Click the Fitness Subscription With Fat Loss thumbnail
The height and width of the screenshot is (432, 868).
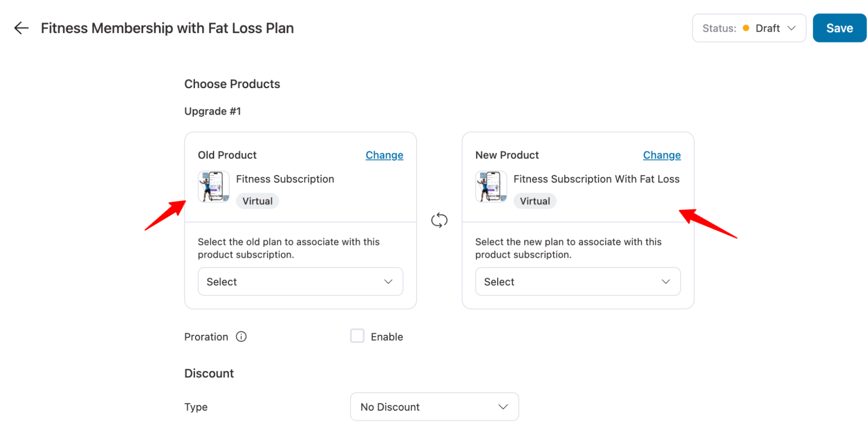tap(491, 187)
